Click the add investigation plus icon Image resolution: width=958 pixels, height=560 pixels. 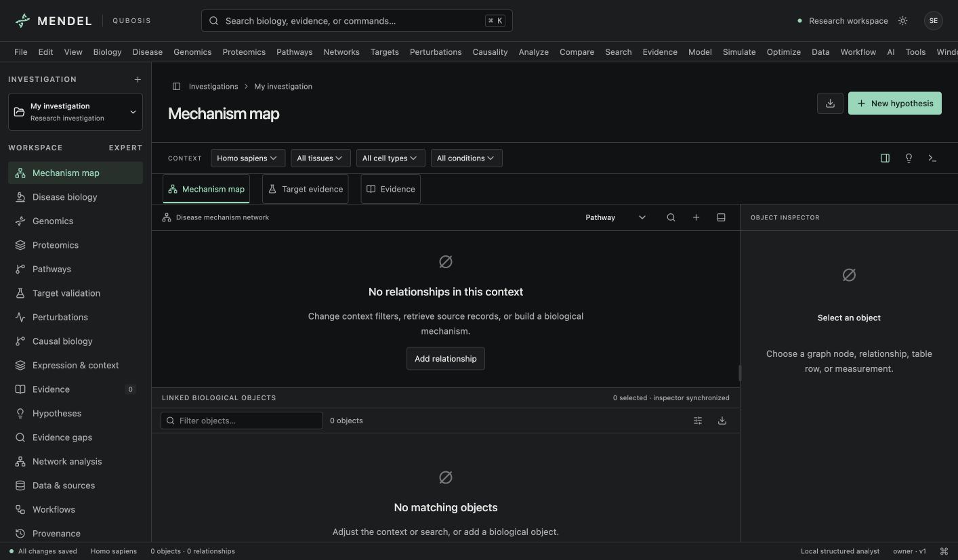pos(138,79)
